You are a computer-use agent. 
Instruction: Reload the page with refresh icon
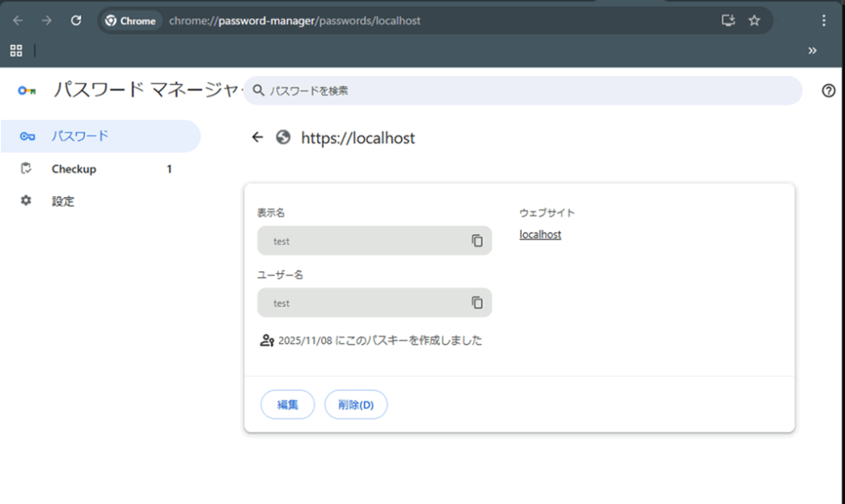[x=76, y=21]
